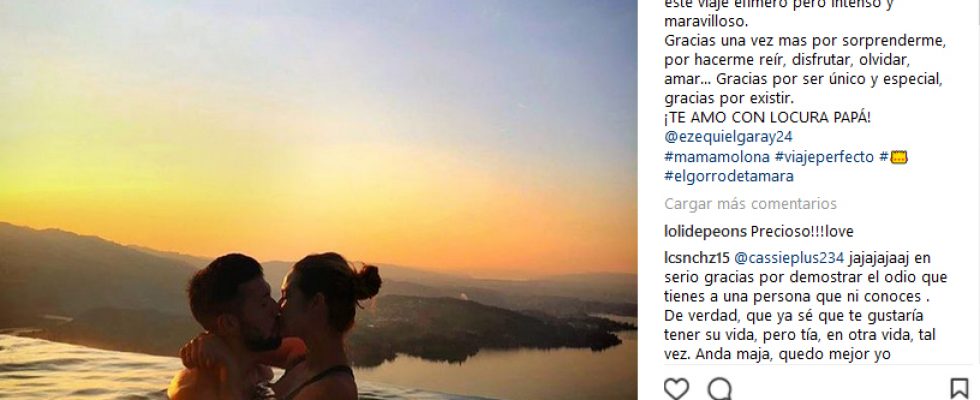Open the comment bubble icon
The width and height of the screenshot is (980, 400).
719,389
